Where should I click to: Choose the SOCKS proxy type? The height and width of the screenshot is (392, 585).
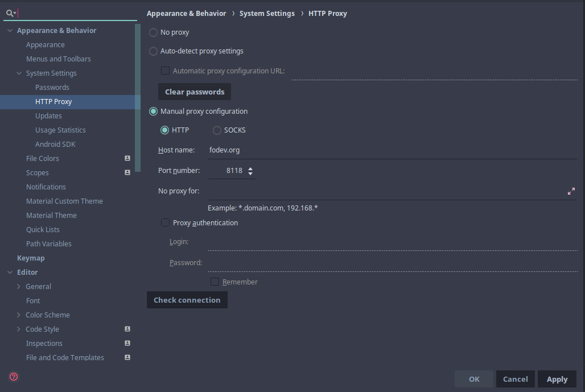217,130
